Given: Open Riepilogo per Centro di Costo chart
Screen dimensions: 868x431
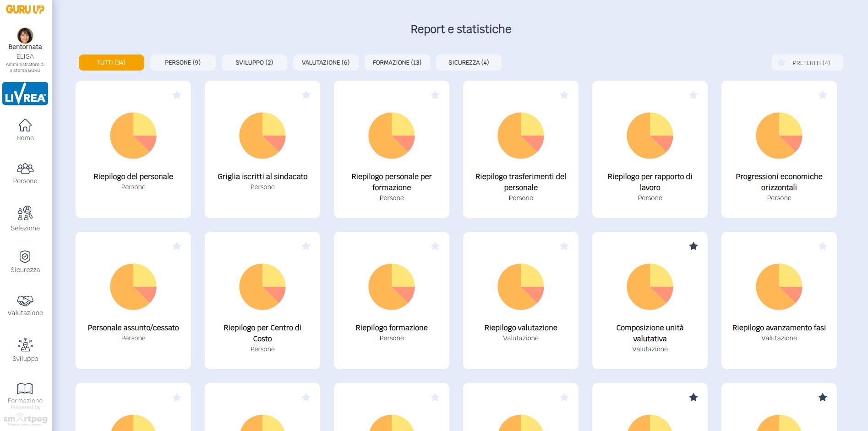Looking at the screenshot, I should [x=262, y=287].
